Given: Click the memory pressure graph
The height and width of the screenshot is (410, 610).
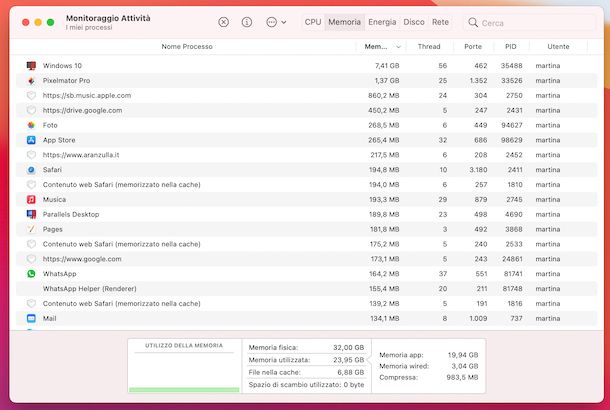Looking at the screenshot, I should pos(185,370).
